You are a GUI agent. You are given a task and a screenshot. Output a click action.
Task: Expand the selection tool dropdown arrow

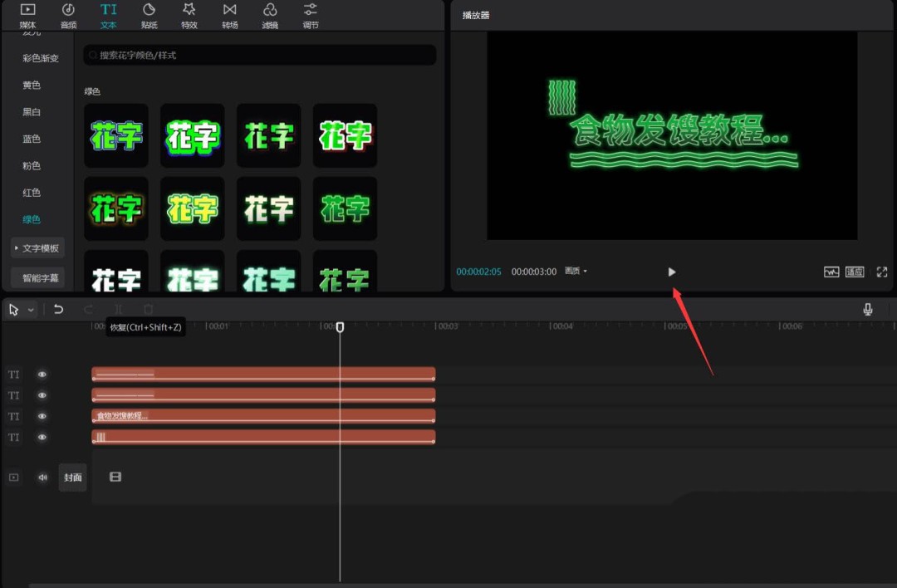[32, 310]
